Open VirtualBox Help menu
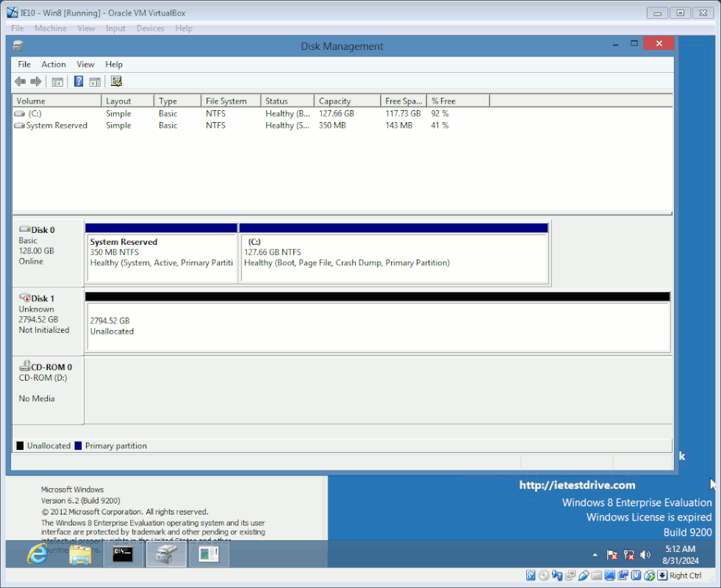The height and width of the screenshot is (588, 721). coord(184,29)
